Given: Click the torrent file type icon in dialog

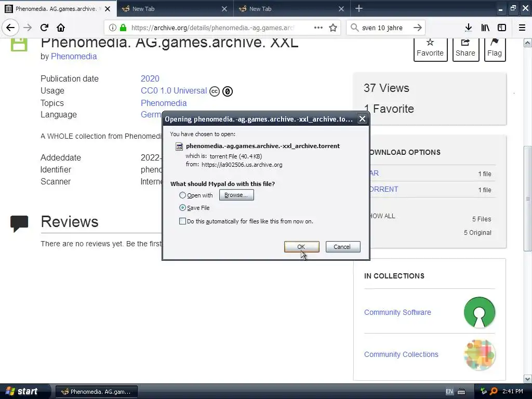Looking at the screenshot, I should [179, 147].
